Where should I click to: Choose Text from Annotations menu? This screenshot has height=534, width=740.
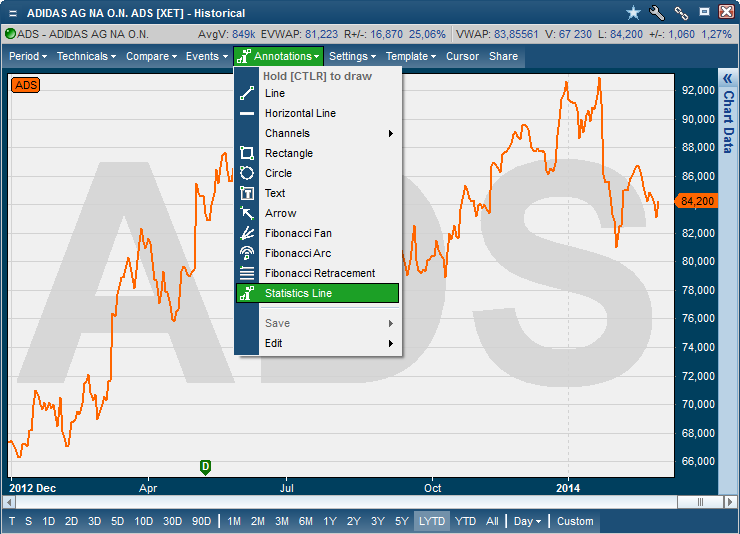(275, 193)
